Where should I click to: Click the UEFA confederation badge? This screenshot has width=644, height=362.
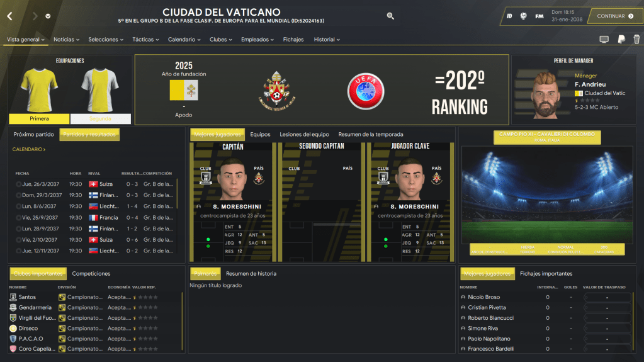coord(366,91)
